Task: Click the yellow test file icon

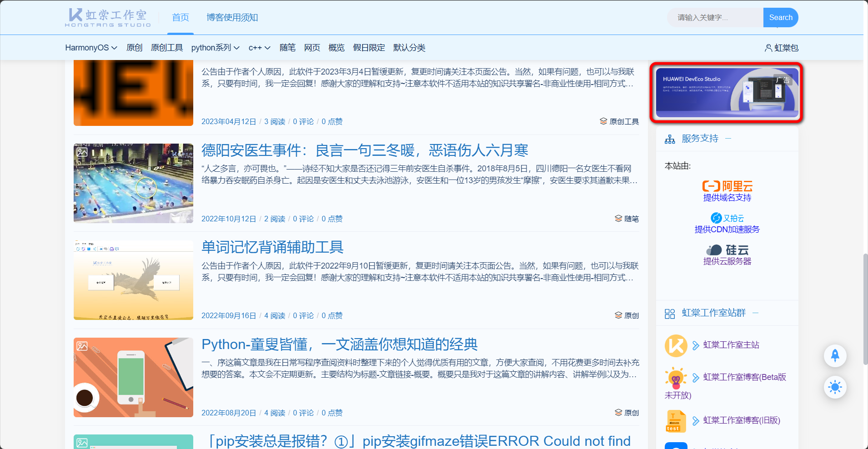Action: (x=676, y=421)
